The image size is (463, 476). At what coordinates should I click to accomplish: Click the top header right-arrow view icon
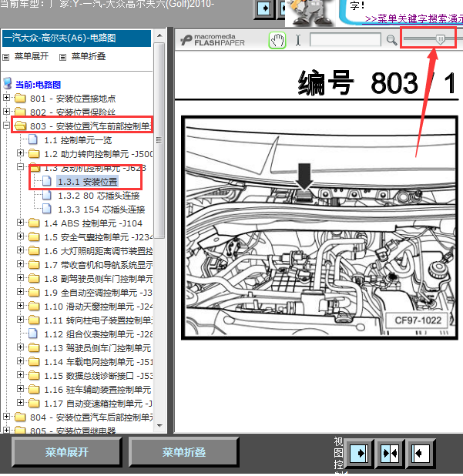click(x=264, y=8)
